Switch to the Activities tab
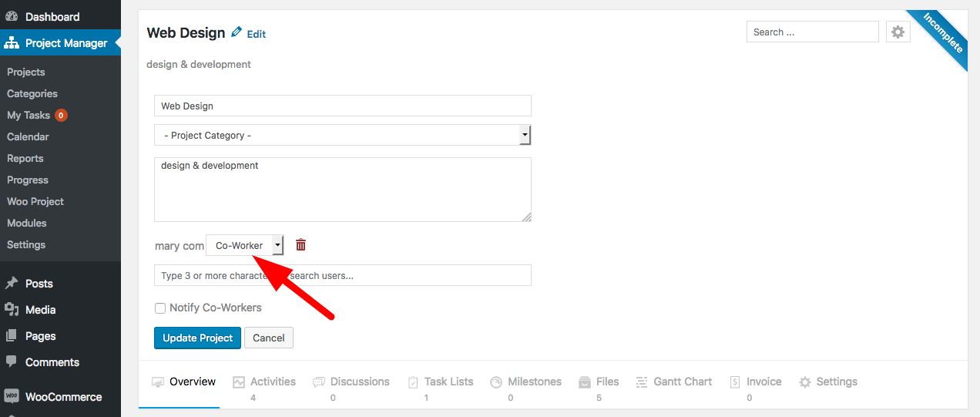The height and width of the screenshot is (417, 980). [x=264, y=382]
